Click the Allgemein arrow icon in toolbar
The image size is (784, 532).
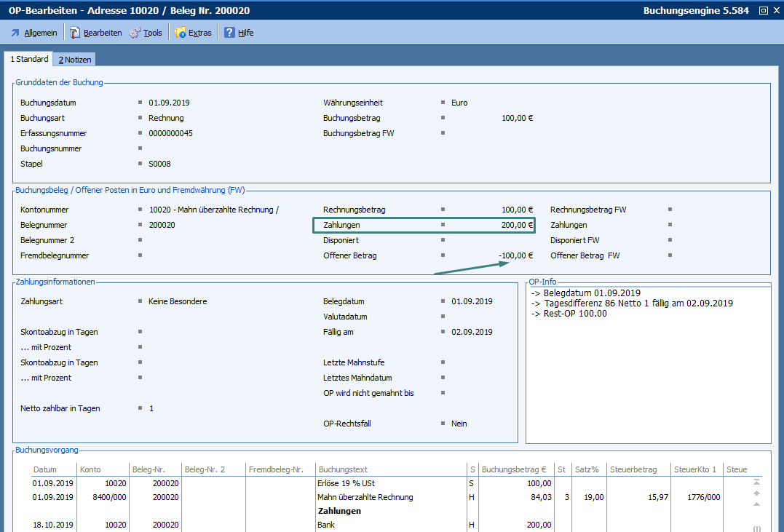tap(15, 33)
